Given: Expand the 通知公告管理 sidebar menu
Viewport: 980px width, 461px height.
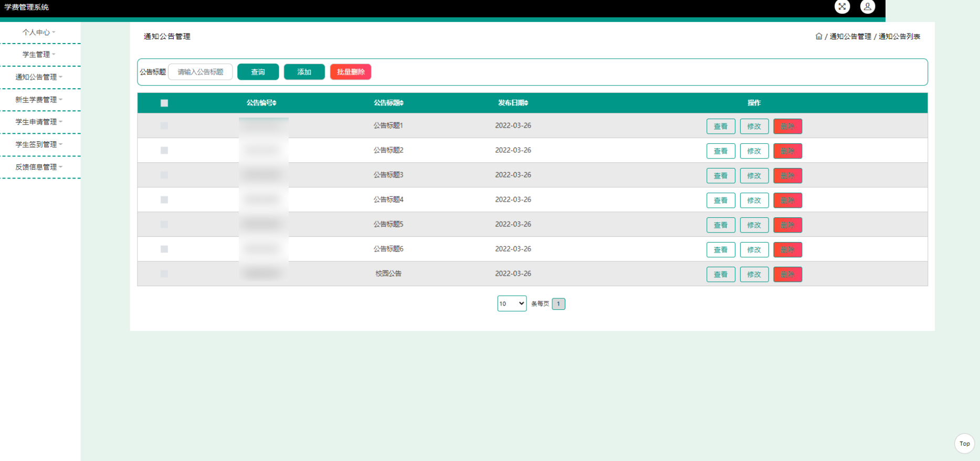Looking at the screenshot, I should (40, 77).
